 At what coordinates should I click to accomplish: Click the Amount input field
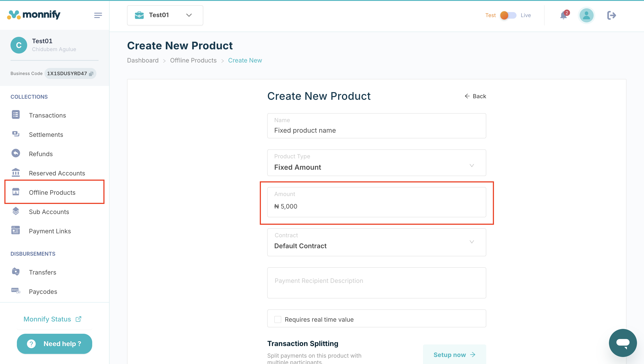click(377, 206)
